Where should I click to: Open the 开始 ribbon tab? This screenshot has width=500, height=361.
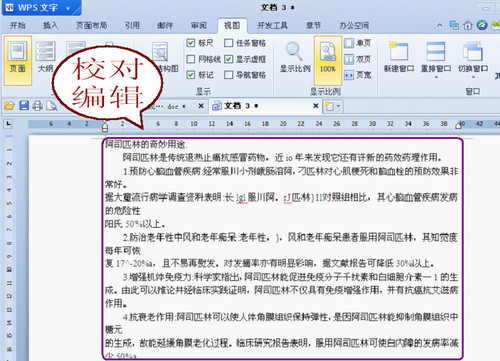[18, 25]
